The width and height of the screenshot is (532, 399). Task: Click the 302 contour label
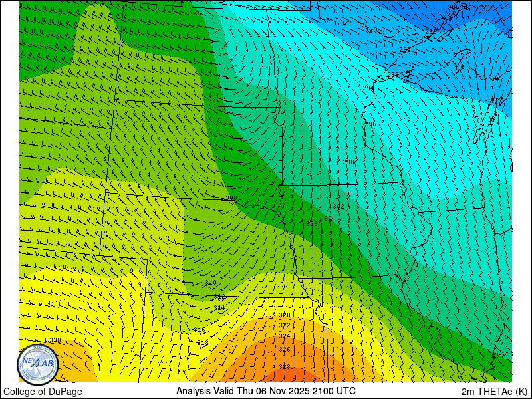338,207
